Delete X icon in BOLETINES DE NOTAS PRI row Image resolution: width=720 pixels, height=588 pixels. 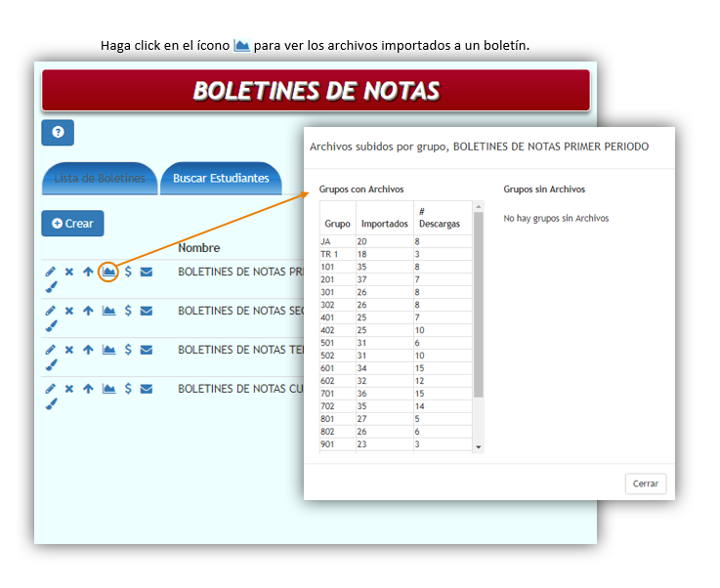click(69, 272)
